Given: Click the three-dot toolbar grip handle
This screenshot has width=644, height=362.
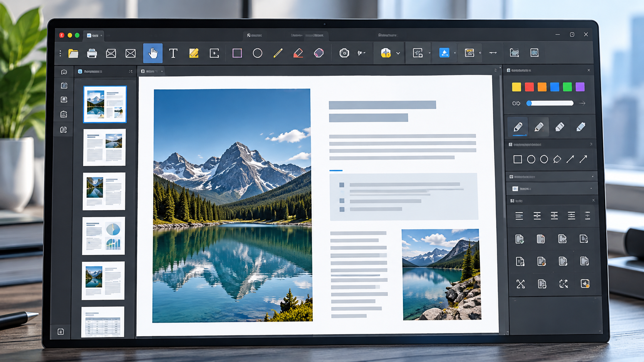Looking at the screenshot, I should point(60,53).
